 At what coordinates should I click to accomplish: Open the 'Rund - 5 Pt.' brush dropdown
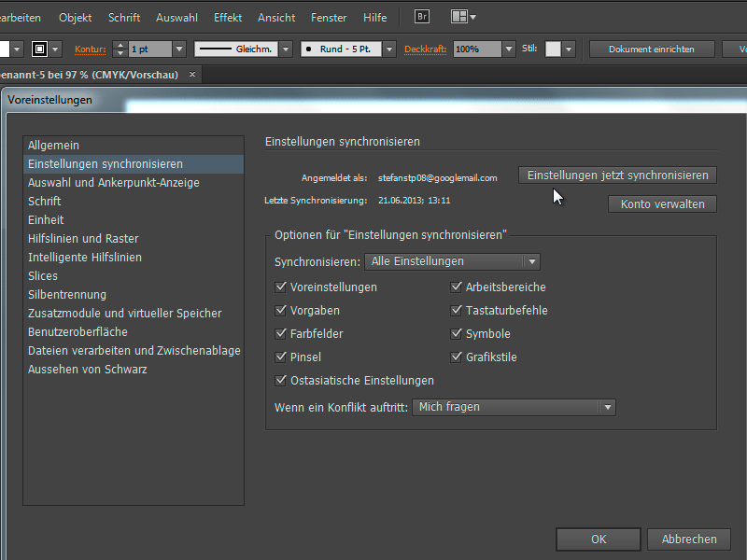pyautogui.click(x=389, y=49)
